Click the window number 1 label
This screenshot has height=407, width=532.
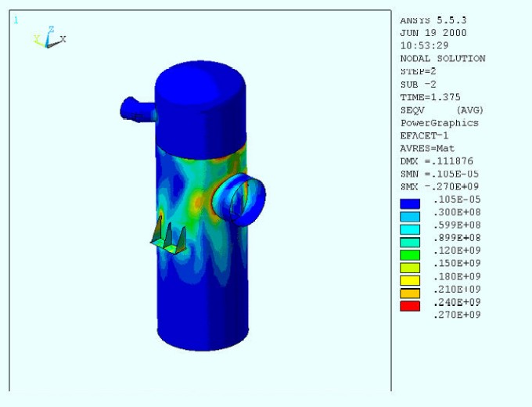click(x=16, y=19)
